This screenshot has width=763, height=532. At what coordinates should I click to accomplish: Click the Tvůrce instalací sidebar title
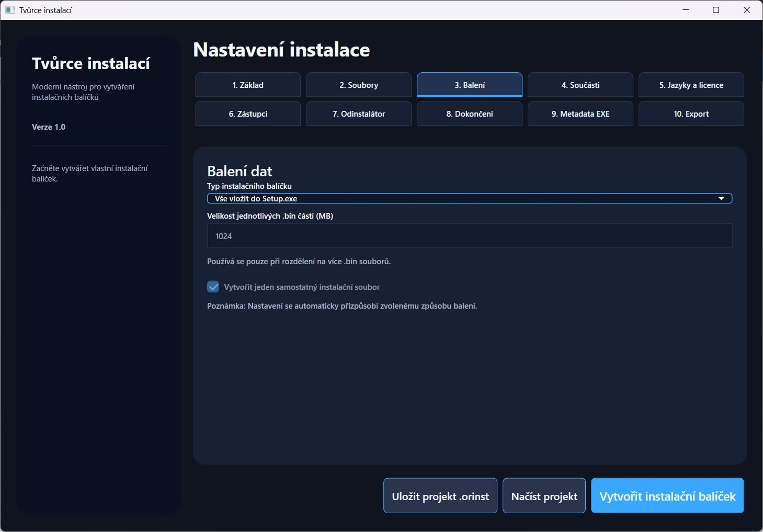pos(91,63)
